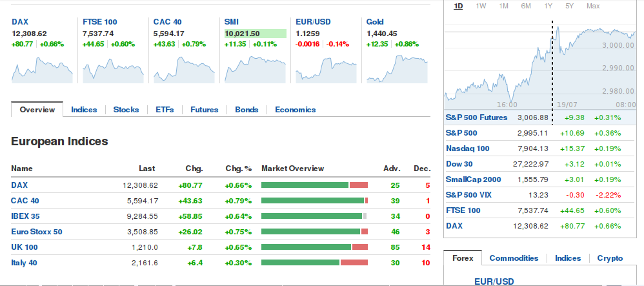Click the highlighted SMI value 10,021.50
This screenshot has width=644, height=286.
[256, 34]
